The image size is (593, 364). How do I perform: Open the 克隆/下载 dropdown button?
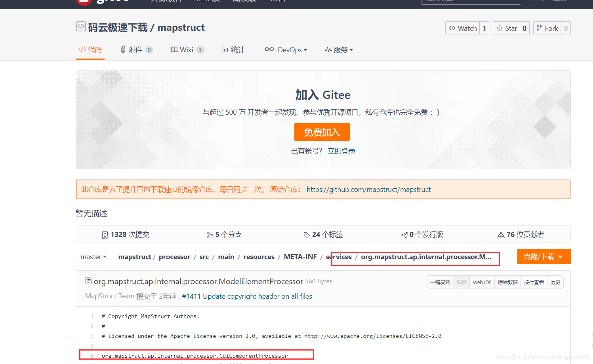pyautogui.click(x=544, y=256)
